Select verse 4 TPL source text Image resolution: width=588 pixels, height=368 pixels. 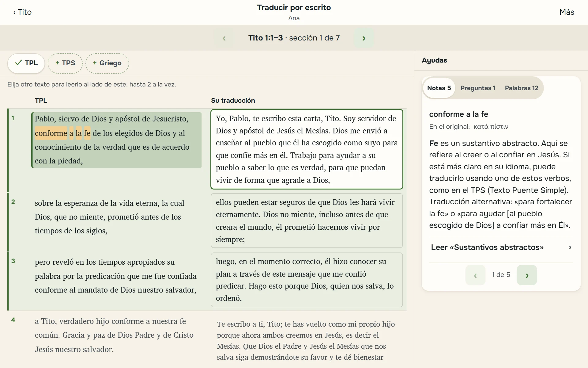[x=114, y=335]
